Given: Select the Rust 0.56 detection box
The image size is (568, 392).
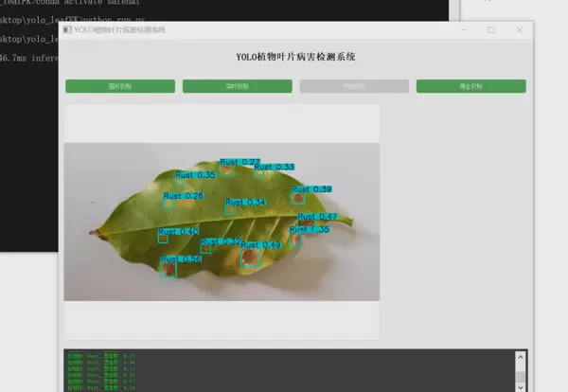Looking at the screenshot, I should [x=169, y=270].
